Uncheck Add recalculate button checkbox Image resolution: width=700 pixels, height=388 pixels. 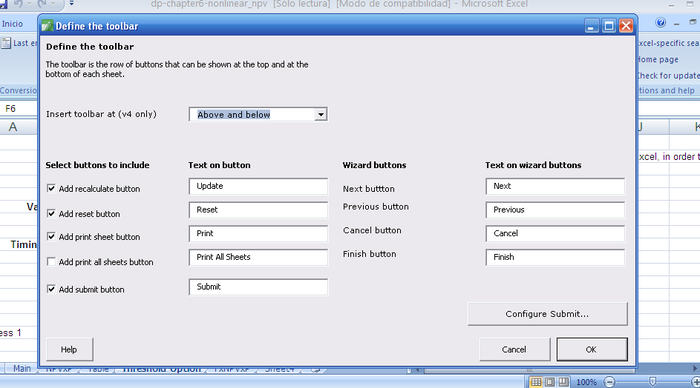[x=51, y=188]
